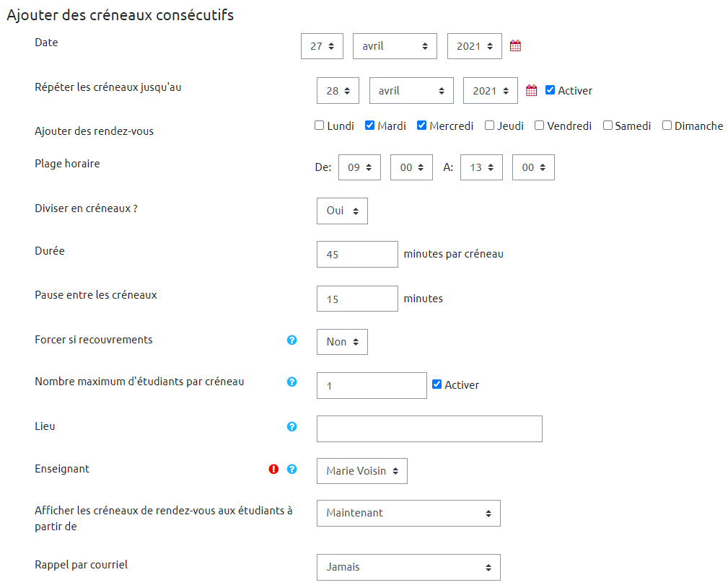Viewport: 728px width, 585px height.
Task: Open the Forcer si recouvrements Non dropdown
Action: [342, 342]
